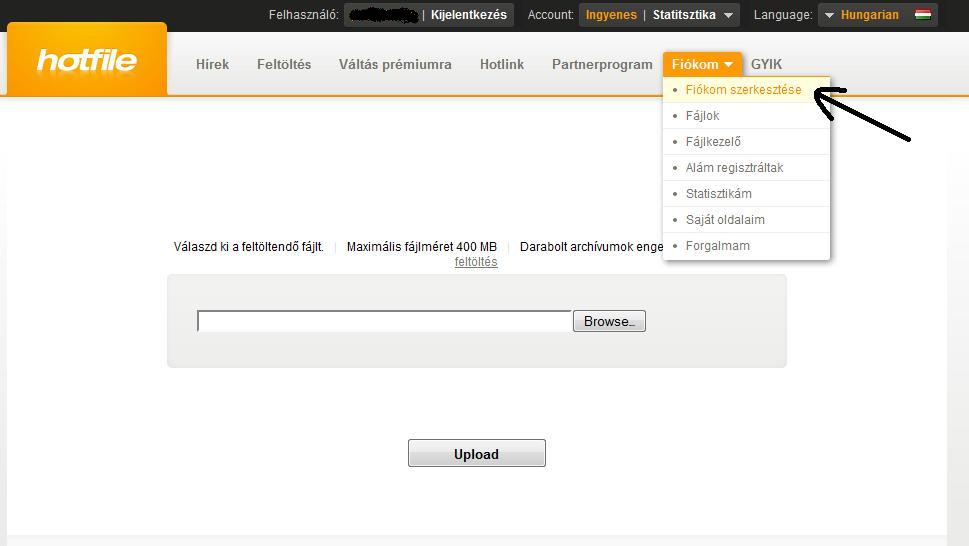Click the Upload button
Screen dimensions: 969x546
pos(476,453)
